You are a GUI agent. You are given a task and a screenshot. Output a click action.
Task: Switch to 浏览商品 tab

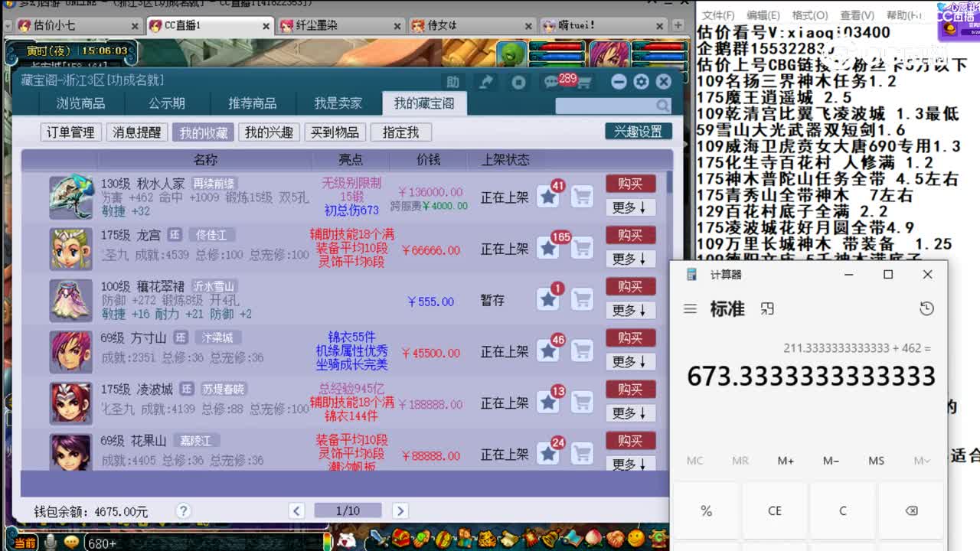click(x=80, y=103)
